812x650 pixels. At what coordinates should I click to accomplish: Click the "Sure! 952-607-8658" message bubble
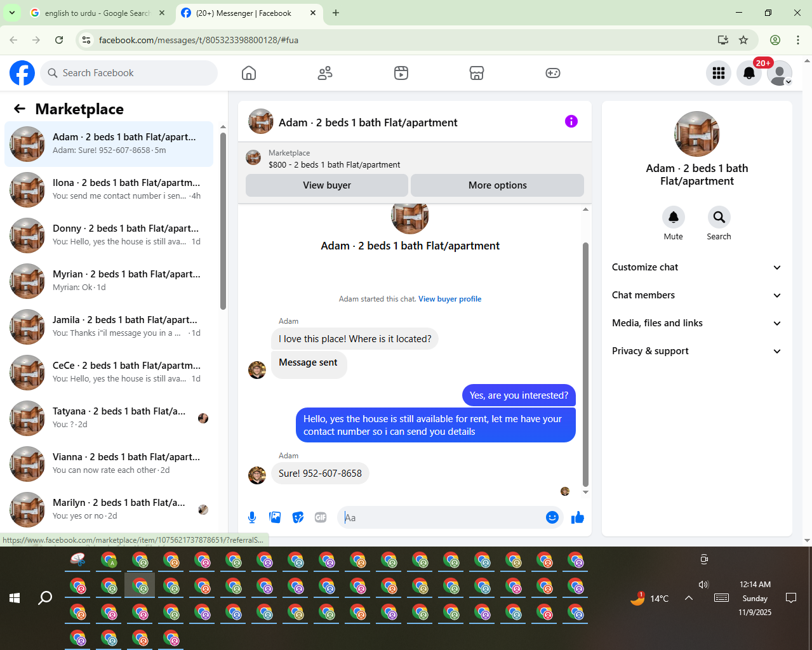tap(320, 474)
